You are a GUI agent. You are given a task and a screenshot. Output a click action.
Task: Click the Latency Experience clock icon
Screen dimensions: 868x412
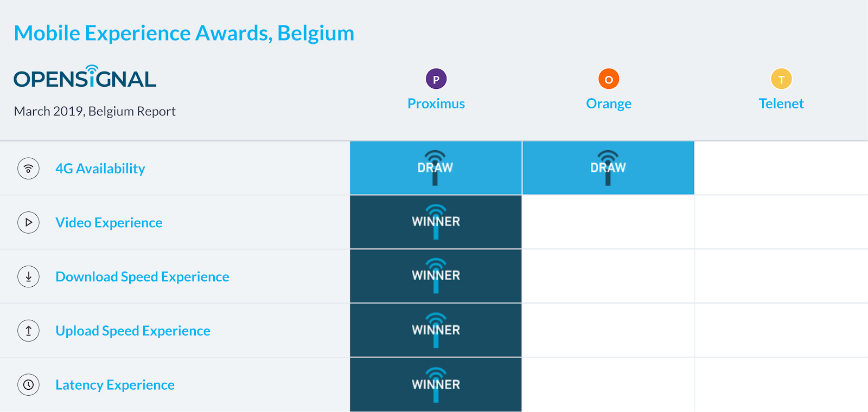[28, 385]
